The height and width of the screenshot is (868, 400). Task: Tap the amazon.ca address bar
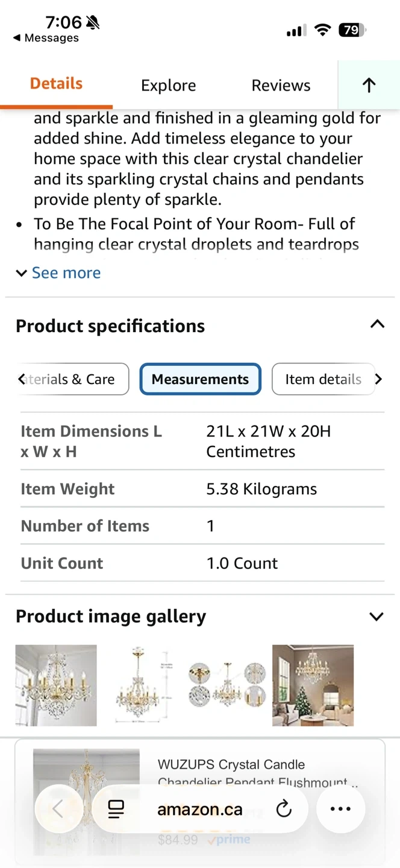pos(200,809)
